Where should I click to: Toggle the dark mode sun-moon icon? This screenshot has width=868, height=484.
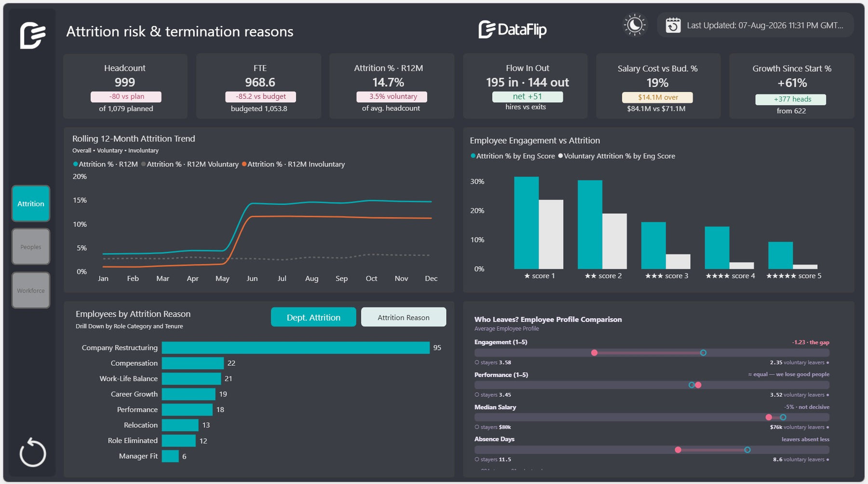point(635,25)
